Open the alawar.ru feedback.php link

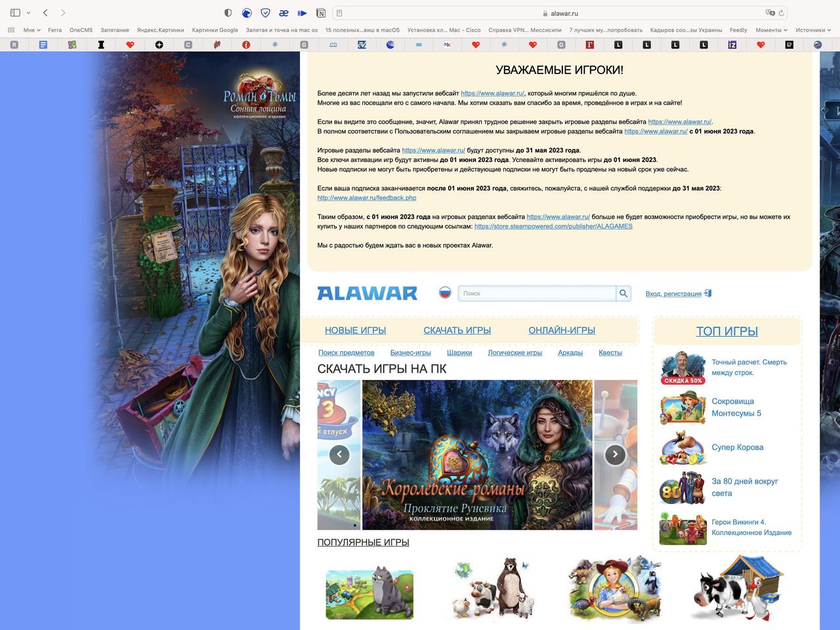[367, 198]
